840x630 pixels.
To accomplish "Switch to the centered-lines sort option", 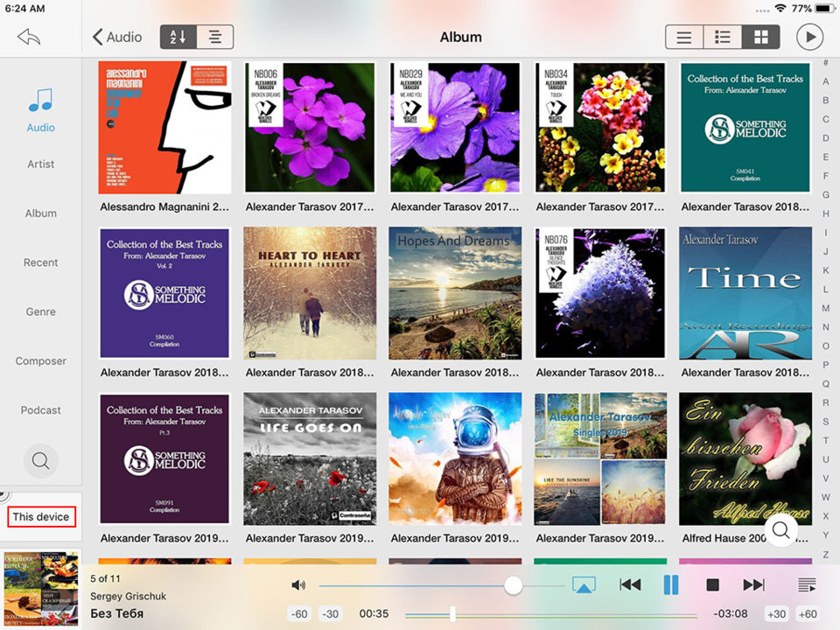I will point(215,37).
